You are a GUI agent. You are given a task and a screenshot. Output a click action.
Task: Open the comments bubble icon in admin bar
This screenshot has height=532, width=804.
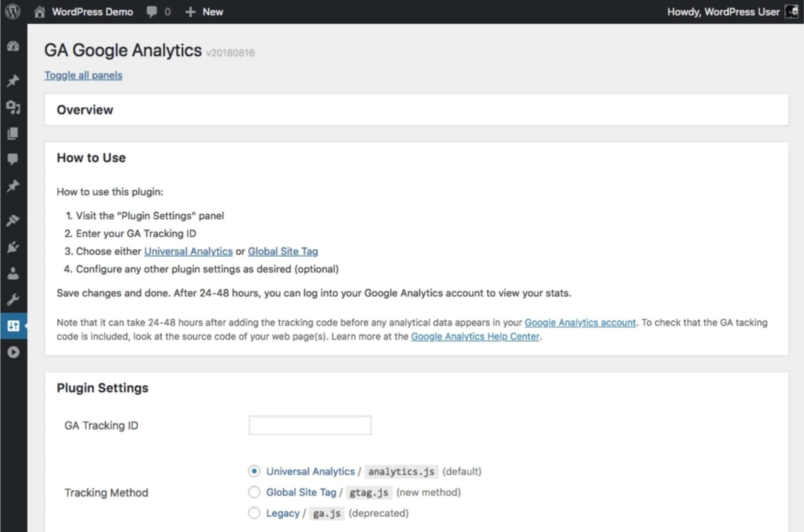click(152, 12)
